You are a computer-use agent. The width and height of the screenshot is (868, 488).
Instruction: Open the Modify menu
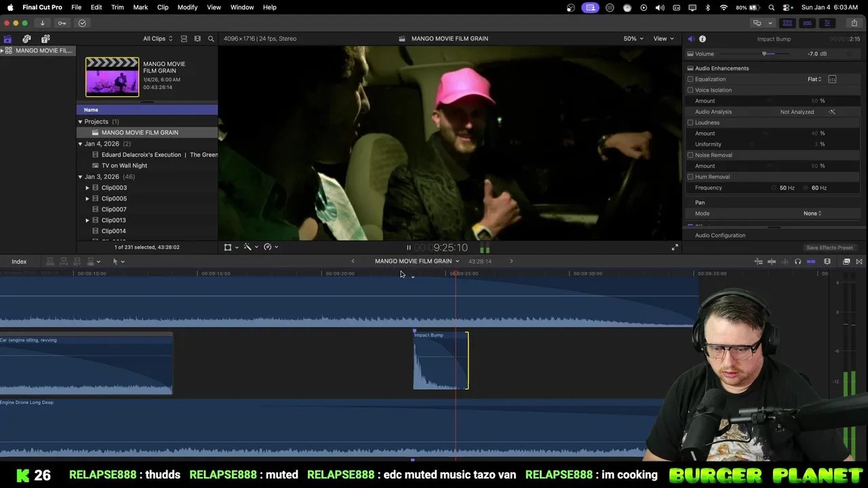[188, 7]
